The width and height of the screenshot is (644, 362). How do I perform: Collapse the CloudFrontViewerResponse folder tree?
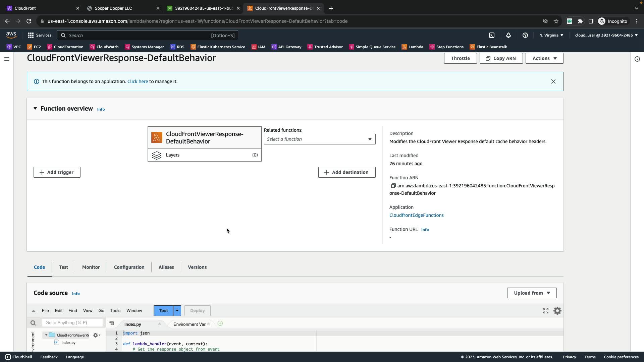pos(46,335)
